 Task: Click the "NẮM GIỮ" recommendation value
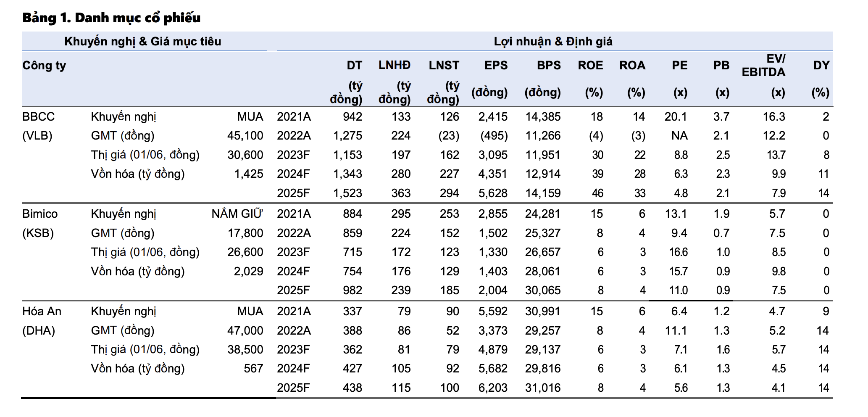237,214
